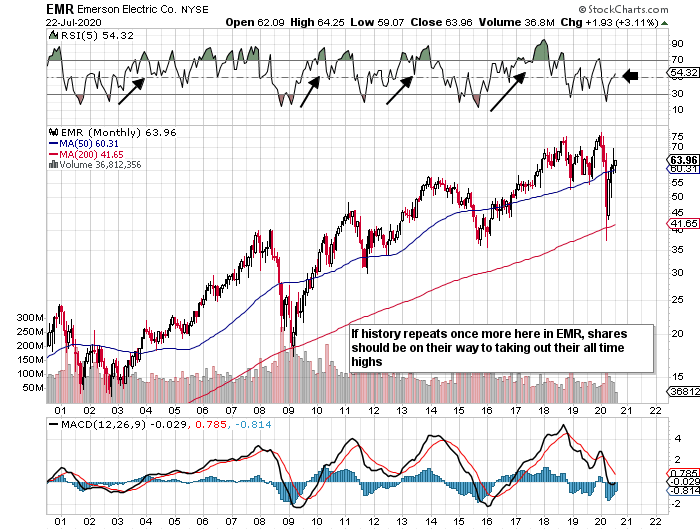Screen dimensions: 700x530
Task: Click the 150M label on the volume axis
Action: (x=30, y=359)
